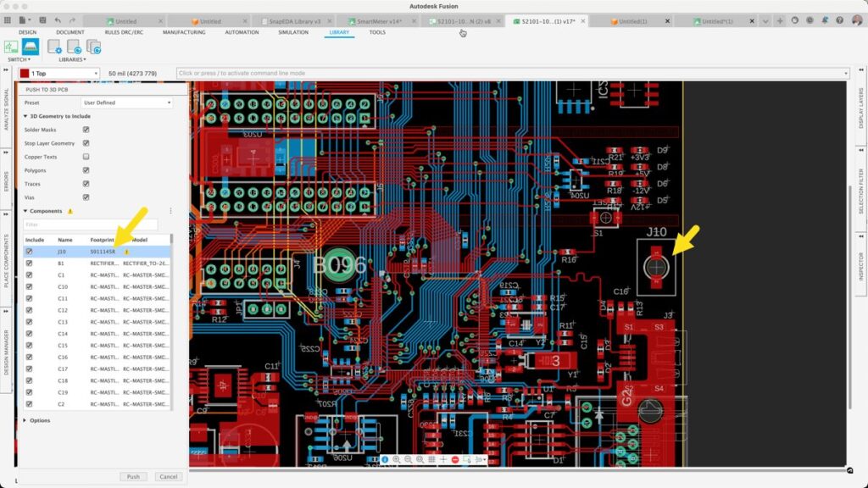
Task: Open the library manager icon
Action: pos(54,47)
